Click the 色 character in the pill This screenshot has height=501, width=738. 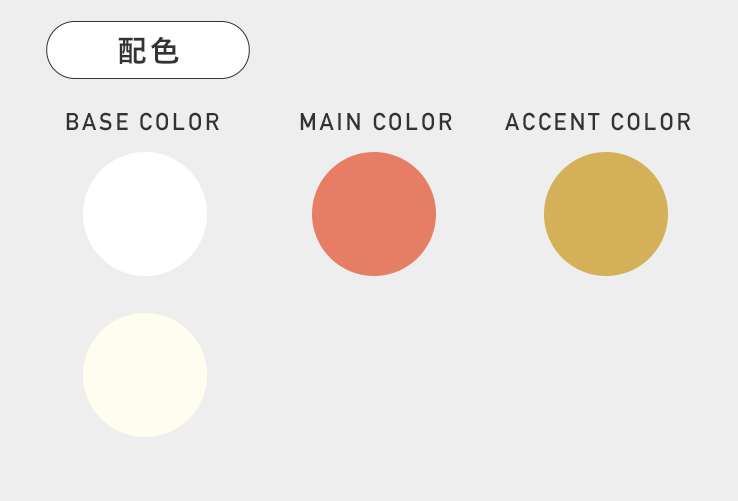[165, 50]
